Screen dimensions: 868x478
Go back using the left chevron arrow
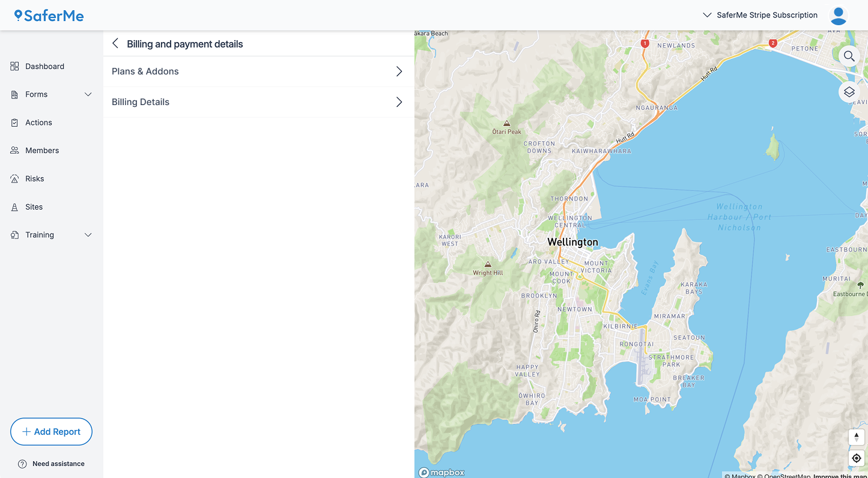click(115, 44)
